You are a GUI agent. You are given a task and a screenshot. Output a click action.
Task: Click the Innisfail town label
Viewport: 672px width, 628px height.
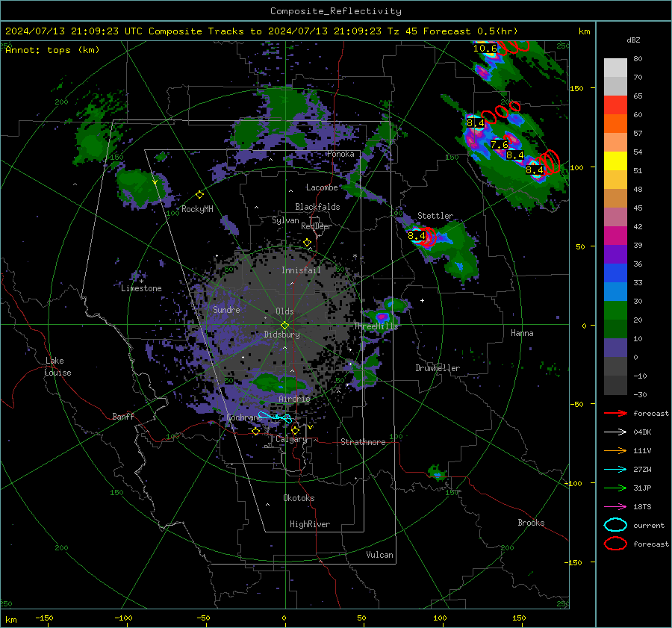(301, 270)
